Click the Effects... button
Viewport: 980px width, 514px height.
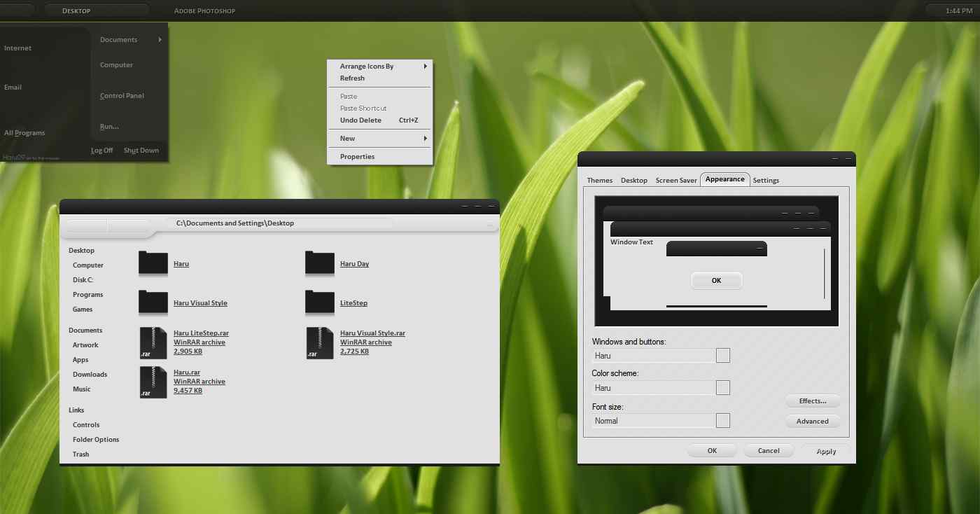tap(813, 401)
